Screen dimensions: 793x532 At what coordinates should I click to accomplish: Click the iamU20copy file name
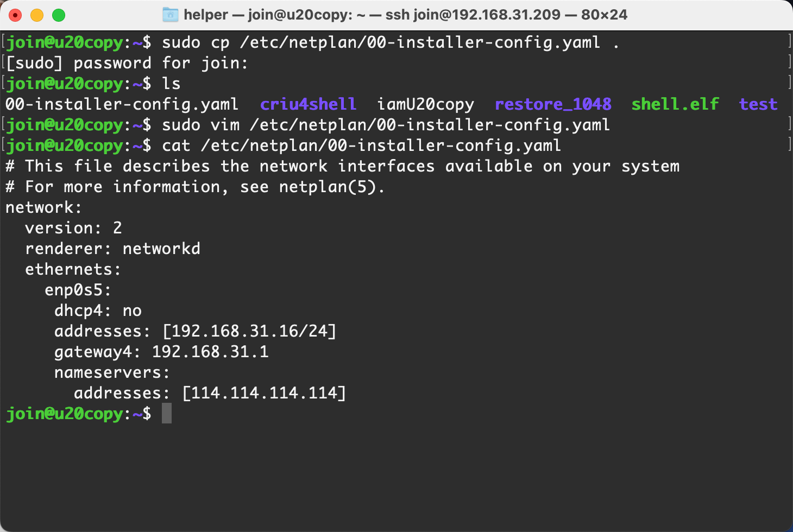point(425,104)
